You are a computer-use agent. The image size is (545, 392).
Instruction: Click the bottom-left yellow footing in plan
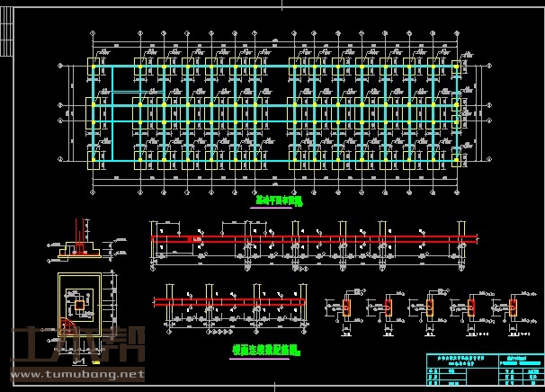point(94,161)
